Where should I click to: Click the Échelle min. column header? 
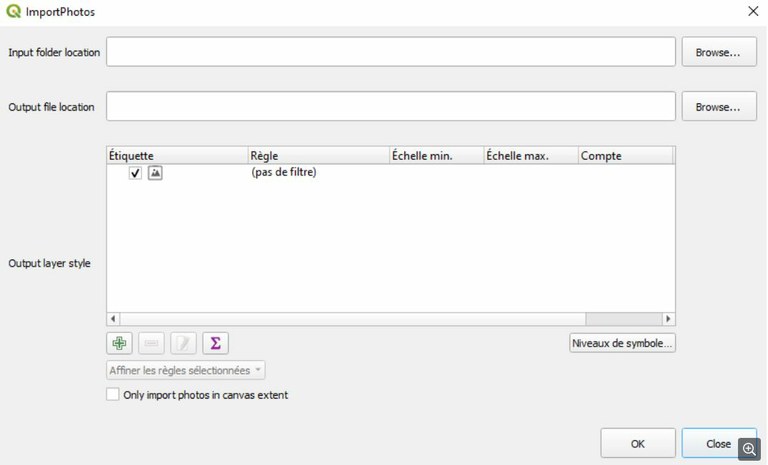coord(435,156)
